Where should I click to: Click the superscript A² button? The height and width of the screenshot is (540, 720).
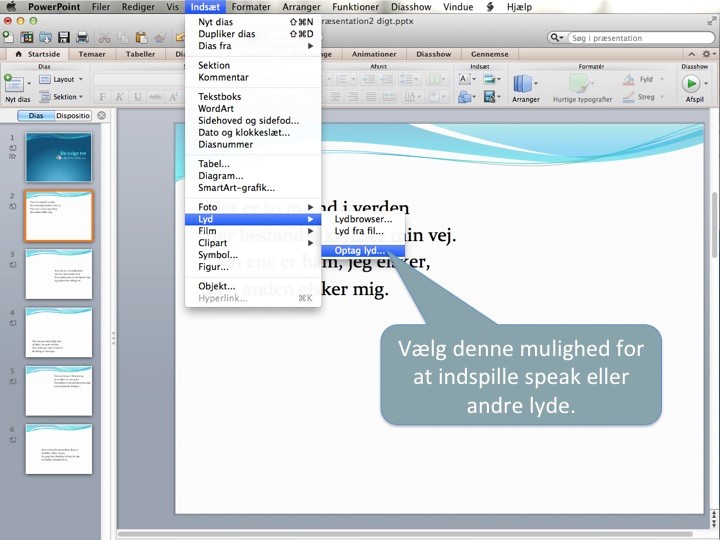click(174, 97)
